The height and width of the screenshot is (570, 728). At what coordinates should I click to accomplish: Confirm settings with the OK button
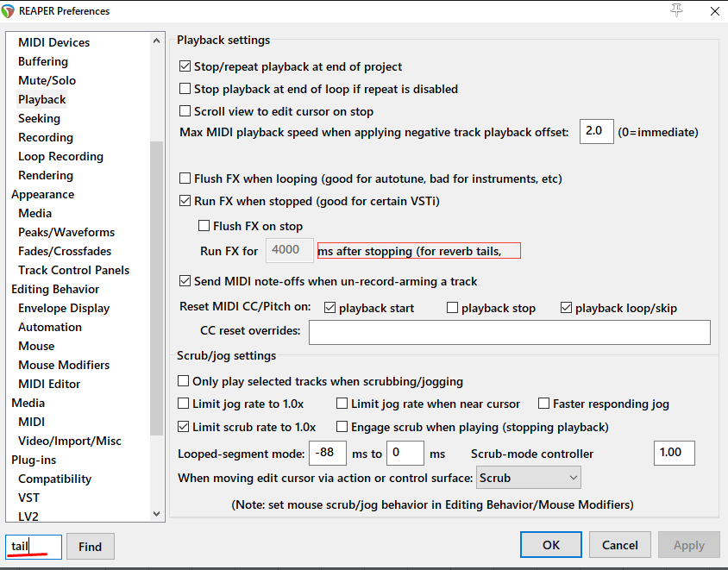click(551, 545)
